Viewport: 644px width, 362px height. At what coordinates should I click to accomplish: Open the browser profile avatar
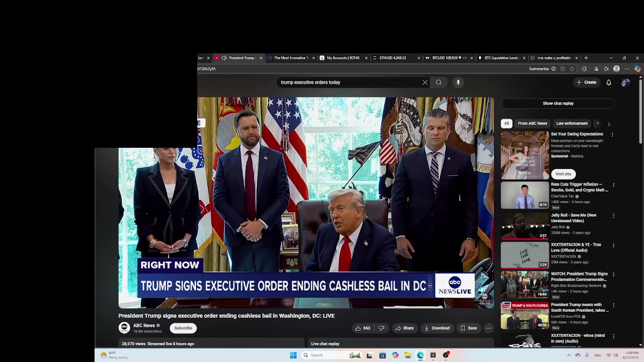point(616,69)
